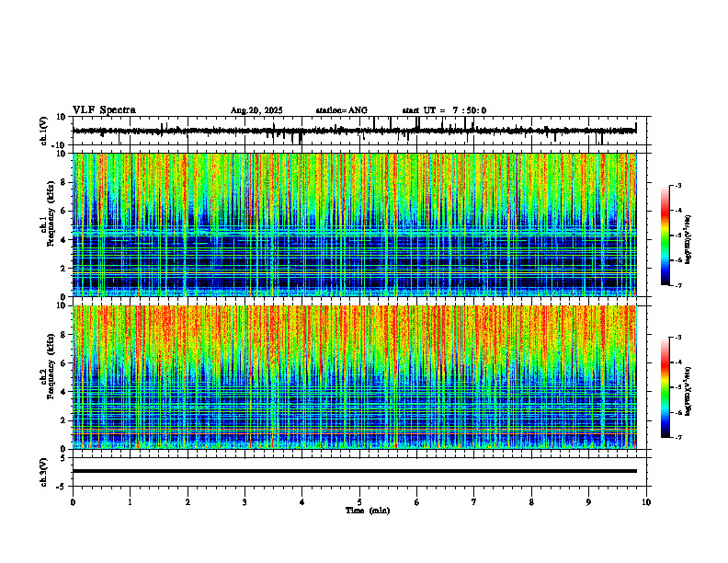Click inside the ch.2 spectrogram panel
Image resolution: width=728 pixels, height=563 pixels.
[354, 377]
